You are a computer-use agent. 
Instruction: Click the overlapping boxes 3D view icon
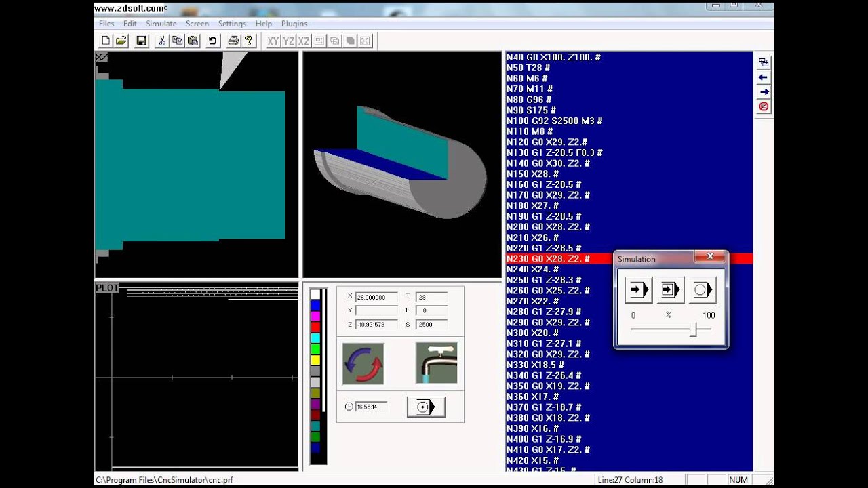pyautogui.click(x=335, y=41)
